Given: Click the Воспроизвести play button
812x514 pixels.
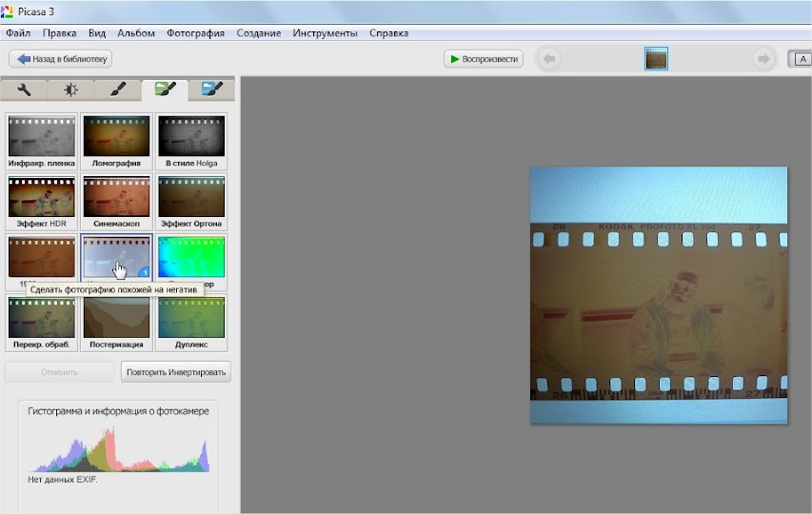Looking at the screenshot, I should click(484, 59).
